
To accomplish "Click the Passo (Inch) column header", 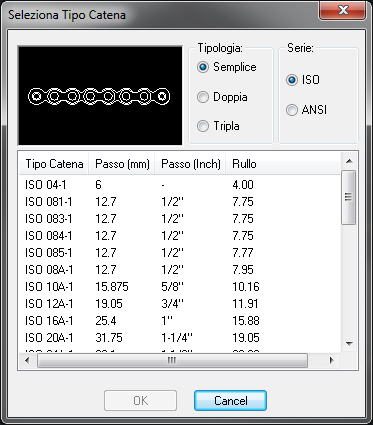I will (191, 164).
